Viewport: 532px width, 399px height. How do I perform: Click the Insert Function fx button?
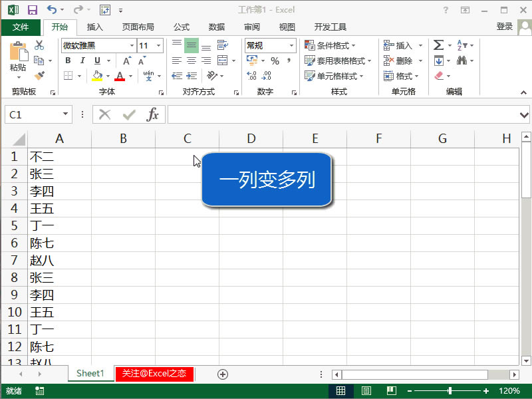tap(152, 114)
